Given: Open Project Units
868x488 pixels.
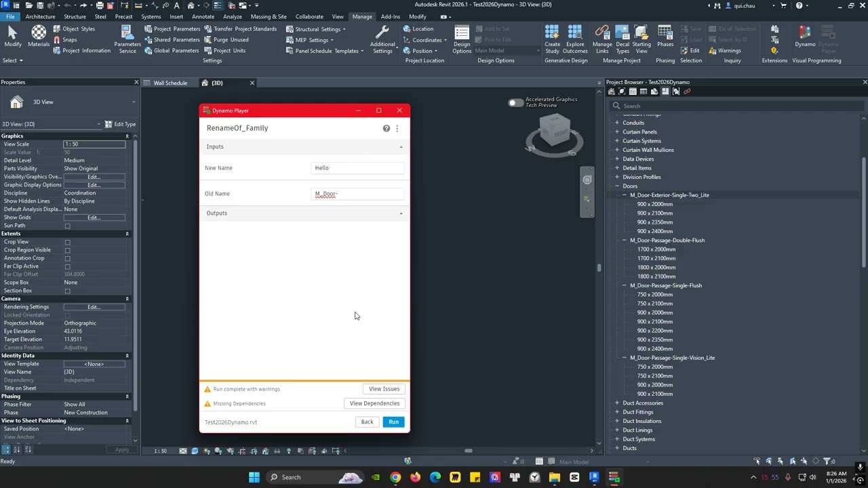Looking at the screenshot, I should tap(224, 51).
